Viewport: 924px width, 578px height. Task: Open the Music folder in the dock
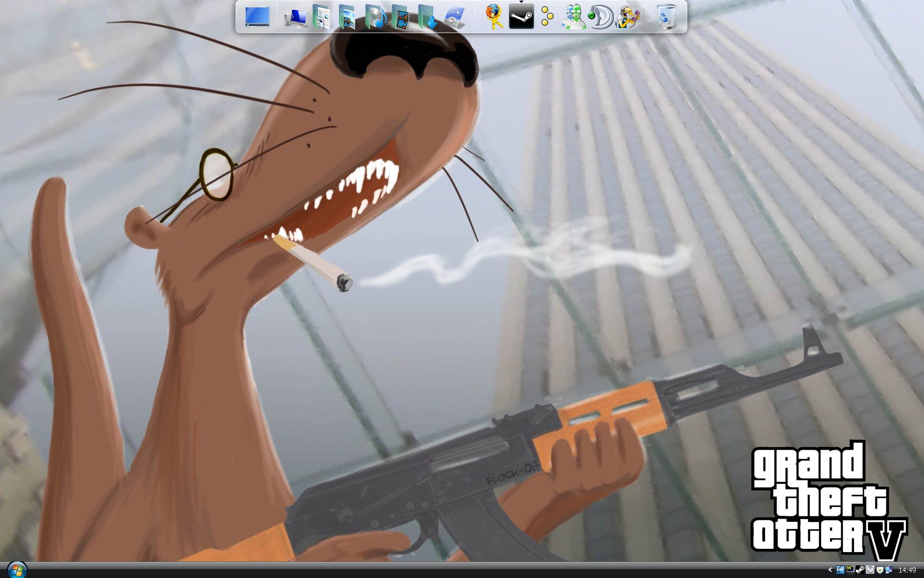point(376,17)
